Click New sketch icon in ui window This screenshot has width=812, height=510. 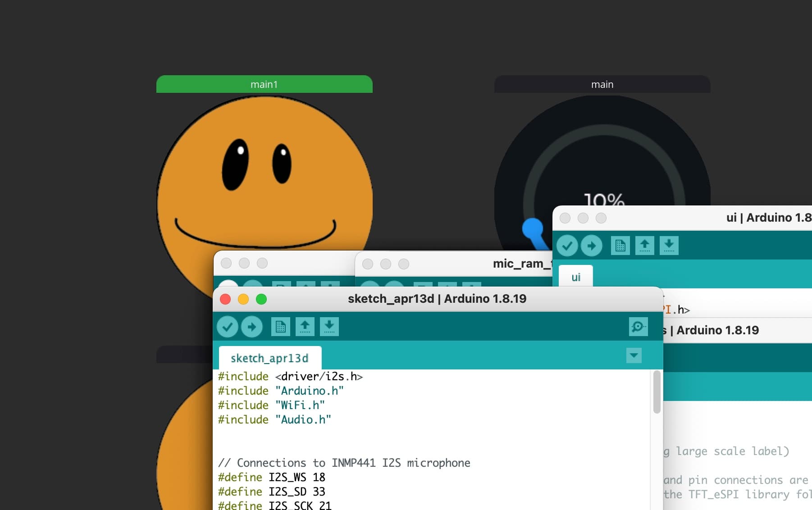tap(620, 246)
